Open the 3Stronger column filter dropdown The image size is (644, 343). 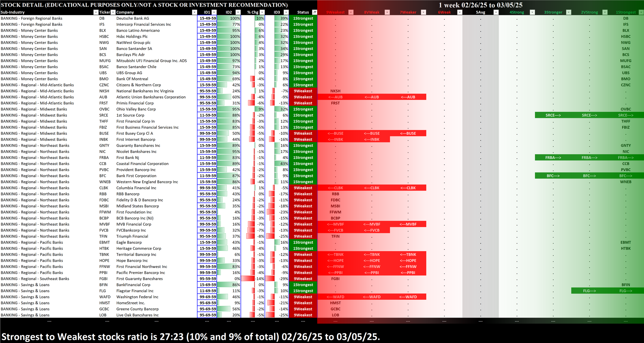tap(569, 12)
